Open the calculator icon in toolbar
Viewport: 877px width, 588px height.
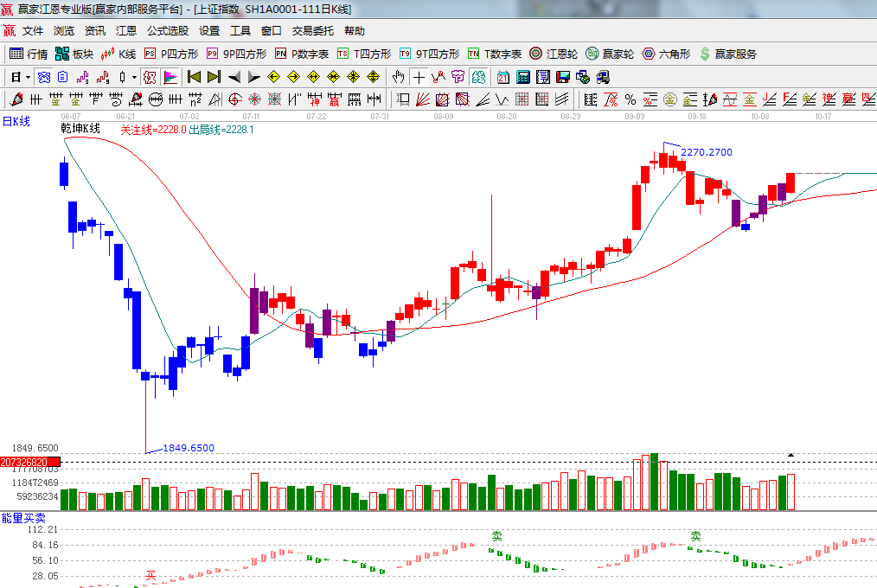[x=522, y=76]
